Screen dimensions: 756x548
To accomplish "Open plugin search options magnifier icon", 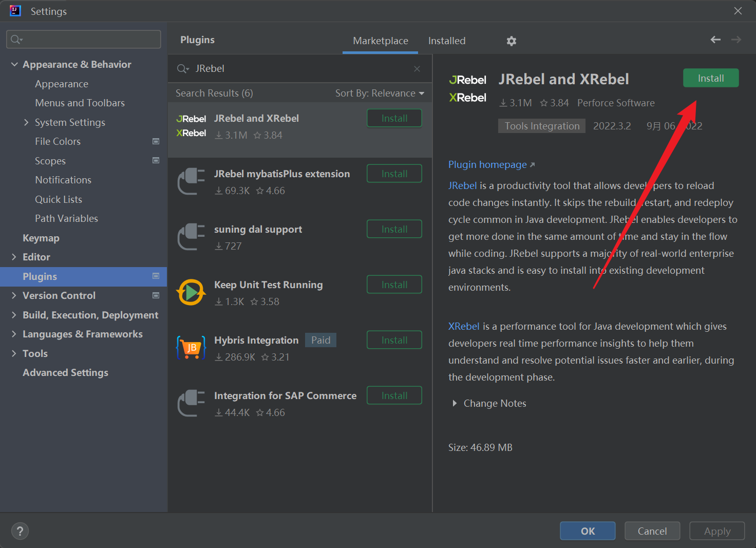I will click(183, 69).
